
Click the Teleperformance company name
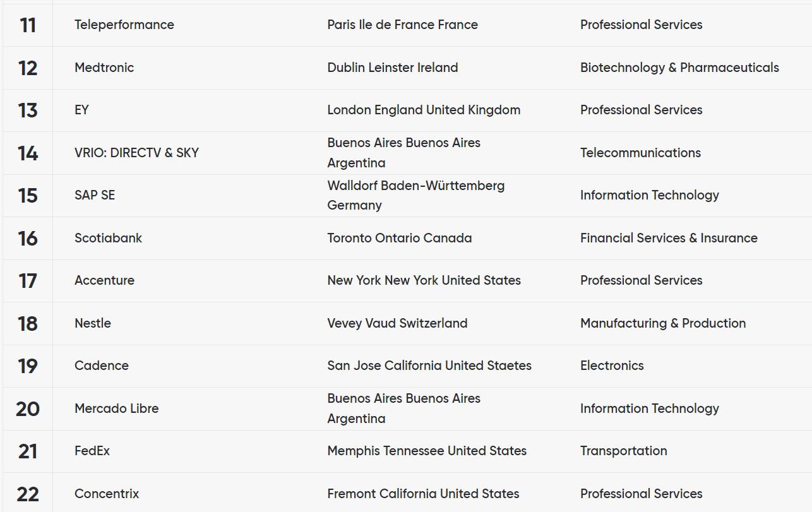coord(124,25)
